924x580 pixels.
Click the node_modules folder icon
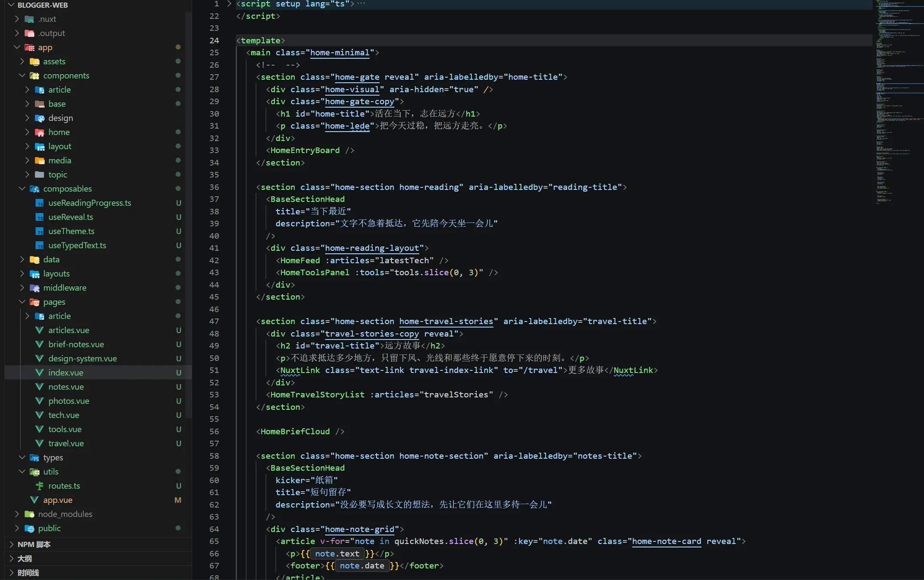click(30, 514)
